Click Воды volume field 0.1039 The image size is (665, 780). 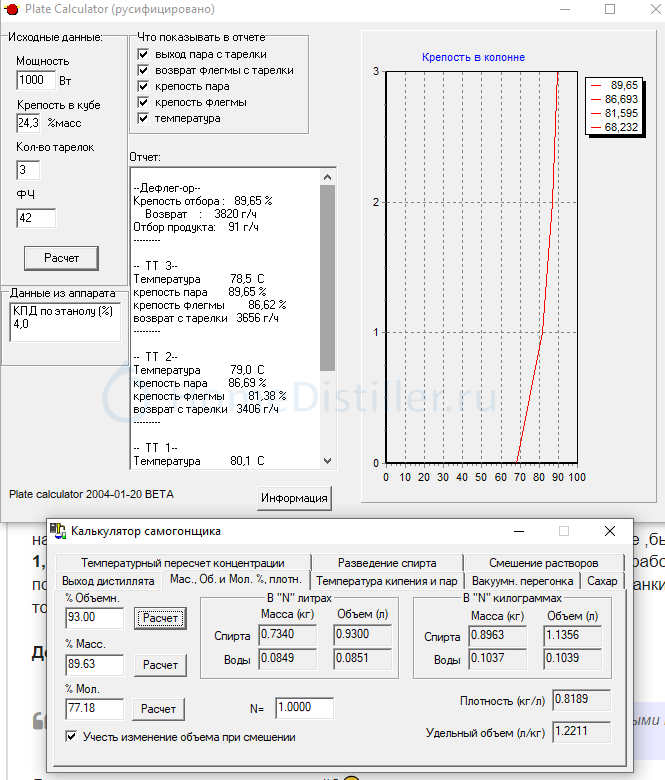[x=572, y=658]
